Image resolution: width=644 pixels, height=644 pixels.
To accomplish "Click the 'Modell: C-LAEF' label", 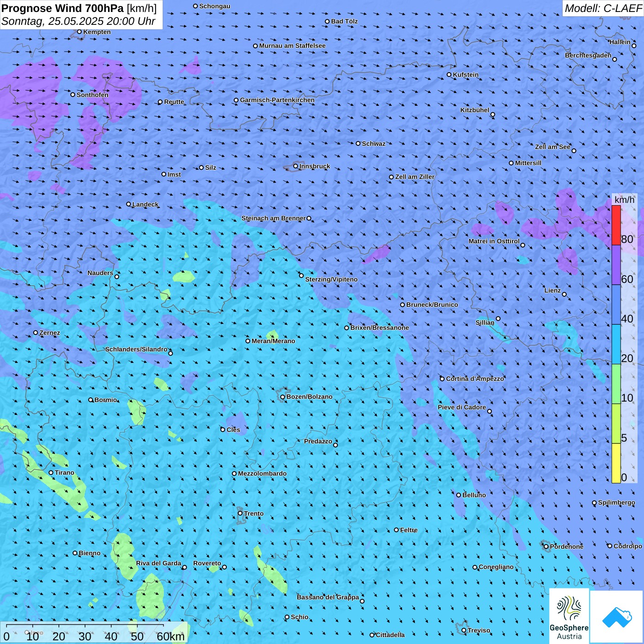I will (603, 8).
